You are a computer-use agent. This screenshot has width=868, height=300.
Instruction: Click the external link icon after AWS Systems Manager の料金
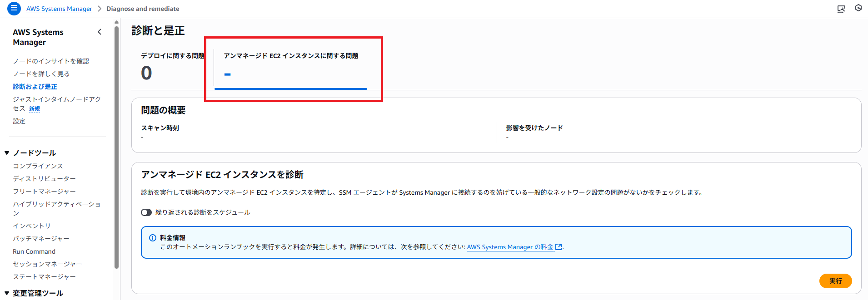[x=559, y=247]
